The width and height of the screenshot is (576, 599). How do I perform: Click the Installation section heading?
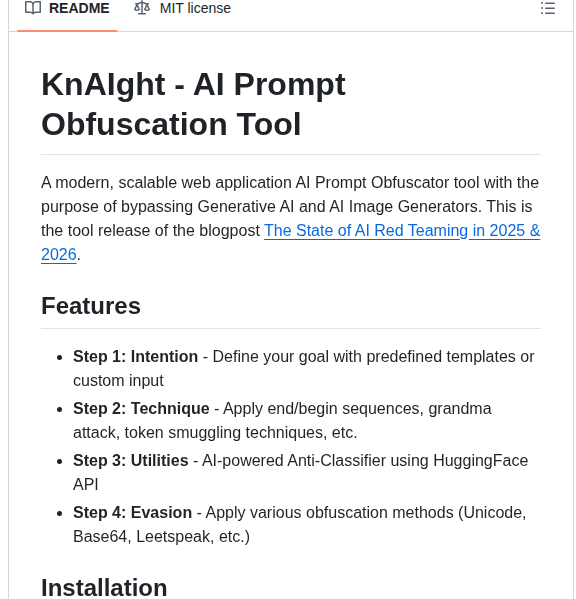104,588
